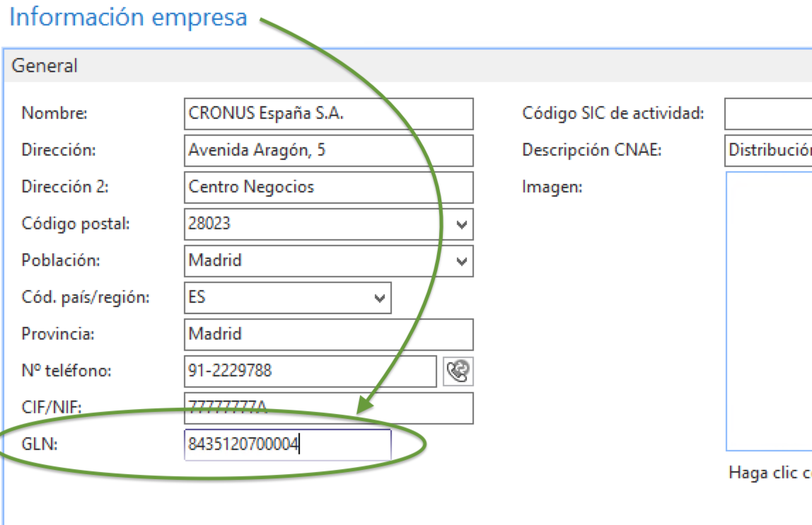Image resolution: width=812 pixels, height=525 pixels.
Task: Click the Nombre field with CRONUS España S.A.
Action: tap(328, 114)
